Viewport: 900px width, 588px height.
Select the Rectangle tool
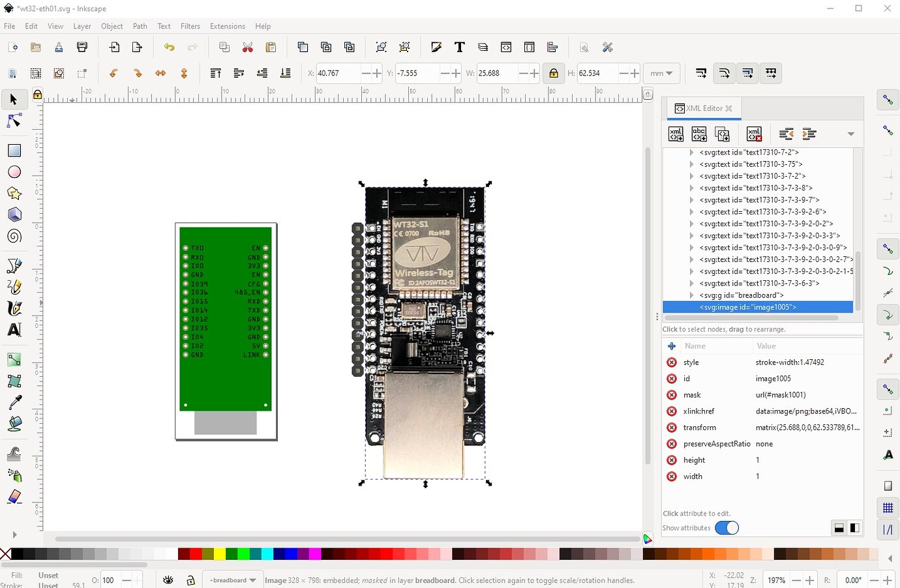pyautogui.click(x=14, y=151)
